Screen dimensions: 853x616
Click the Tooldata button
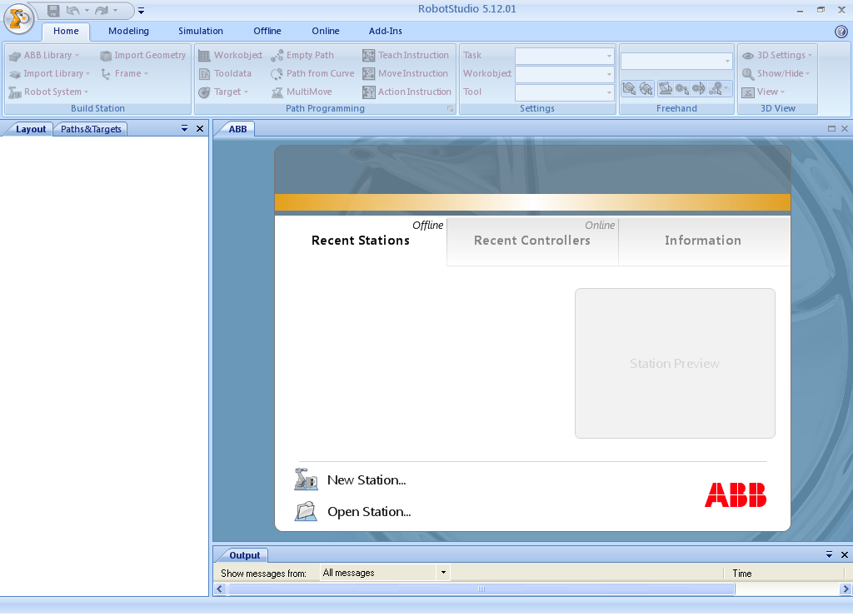(225, 73)
